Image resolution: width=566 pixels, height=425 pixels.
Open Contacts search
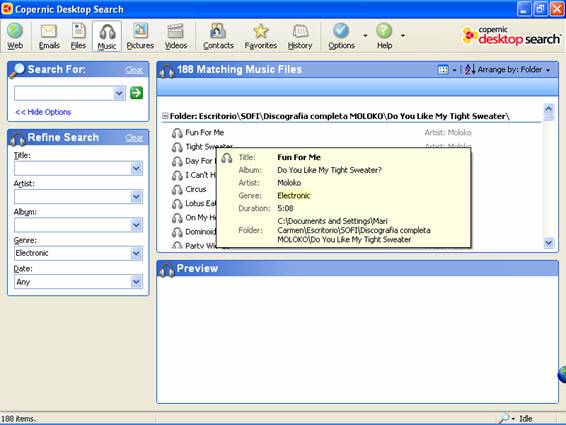click(x=218, y=36)
